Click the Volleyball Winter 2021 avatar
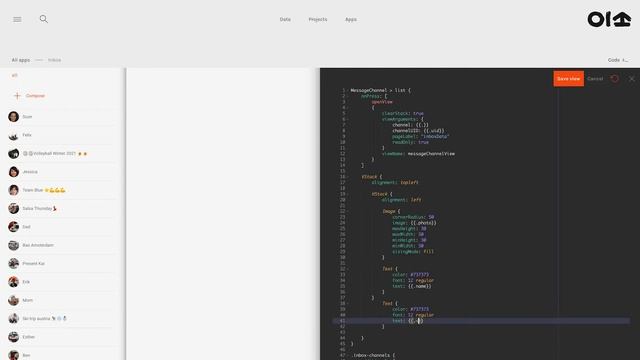640x360 pixels. pos(13,153)
